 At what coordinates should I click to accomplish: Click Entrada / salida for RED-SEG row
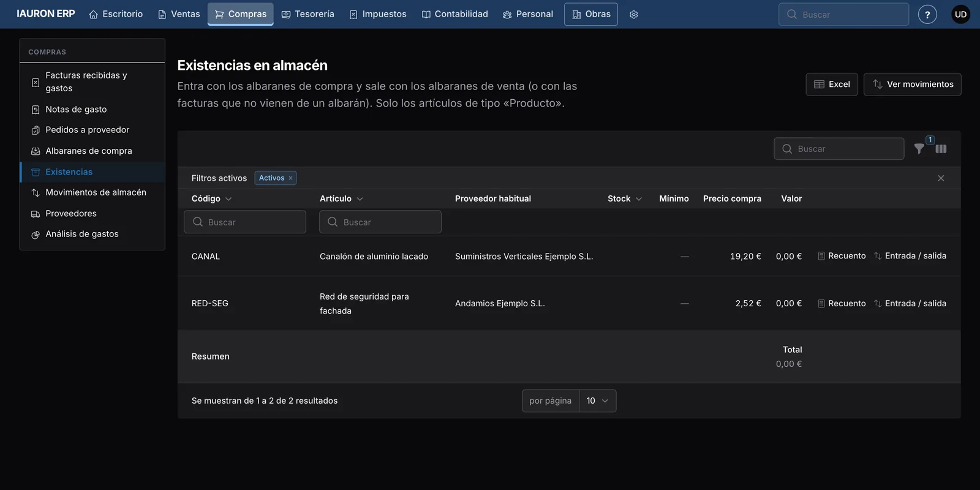click(x=910, y=304)
